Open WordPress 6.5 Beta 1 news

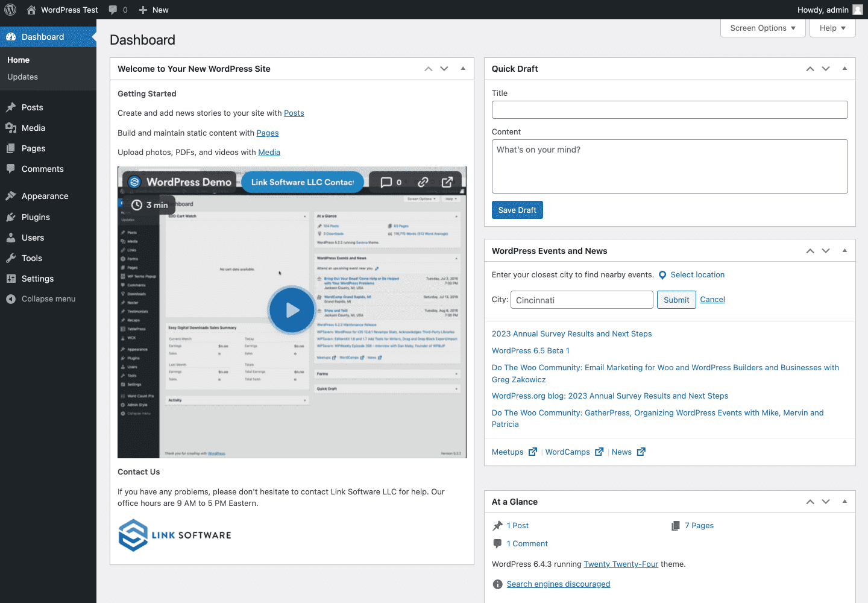pos(530,351)
